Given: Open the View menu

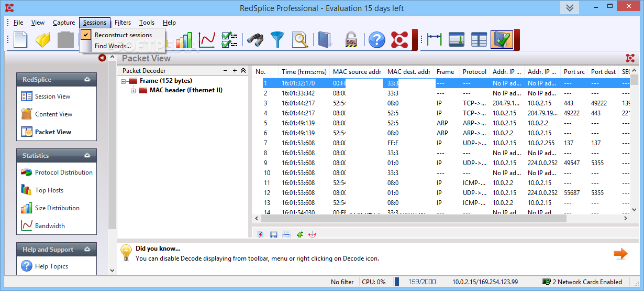Looking at the screenshot, I should pos(38,23).
